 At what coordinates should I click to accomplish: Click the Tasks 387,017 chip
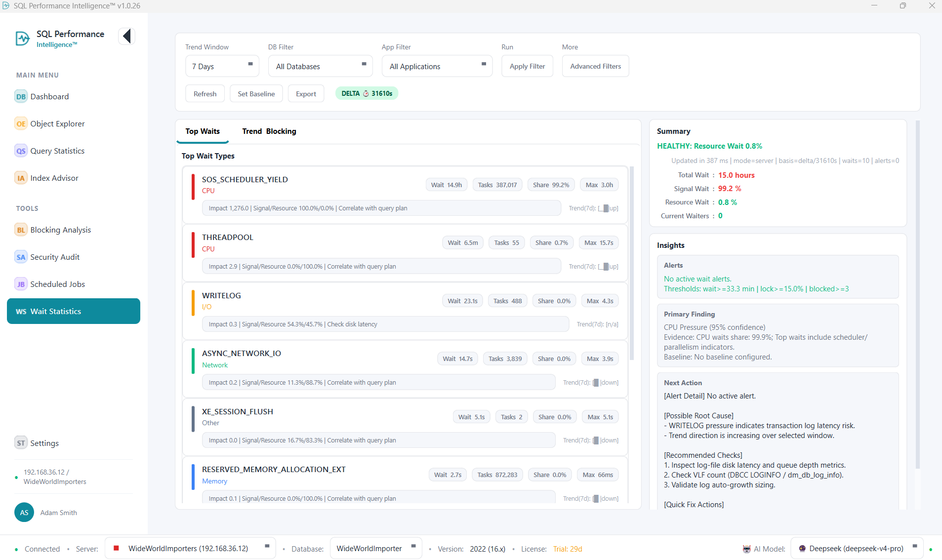click(x=497, y=185)
